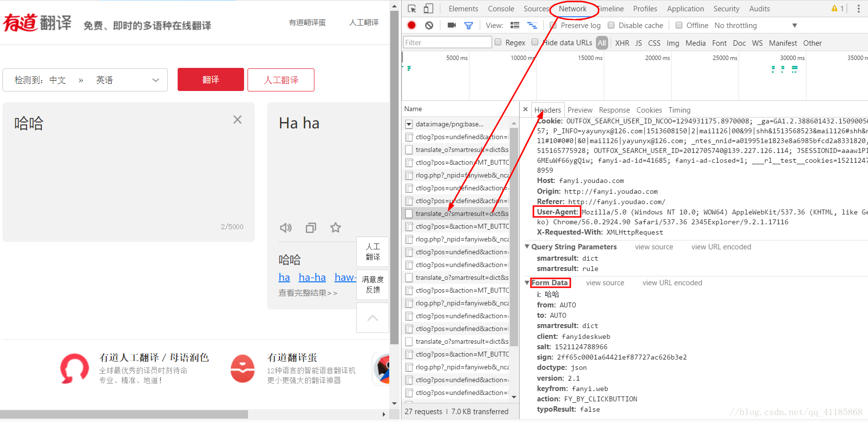Viewport: 868px width, 422px height.
Task: View source of Form Data
Action: tap(605, 282)
